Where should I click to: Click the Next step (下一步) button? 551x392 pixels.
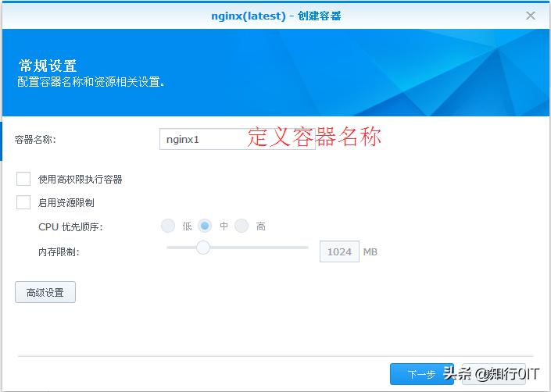pyautogui.click(x=422, y=374)
